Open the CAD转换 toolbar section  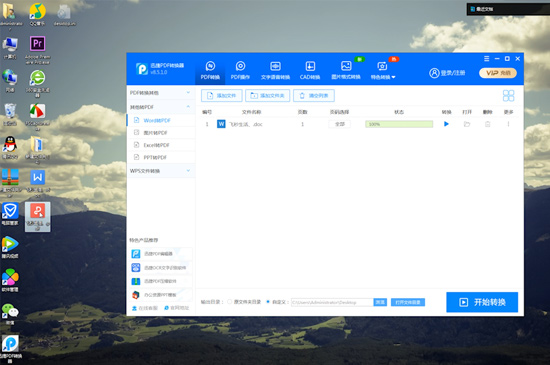pos(310,70)
